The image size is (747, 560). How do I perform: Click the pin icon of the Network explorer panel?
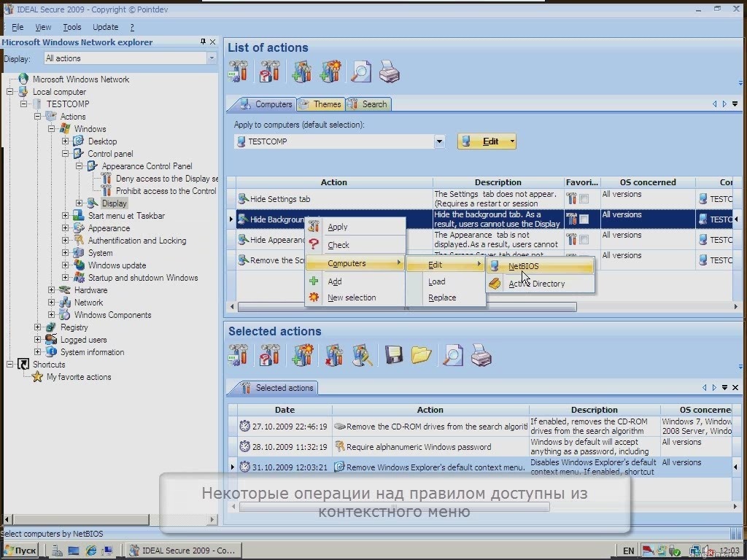coord(203,42)
